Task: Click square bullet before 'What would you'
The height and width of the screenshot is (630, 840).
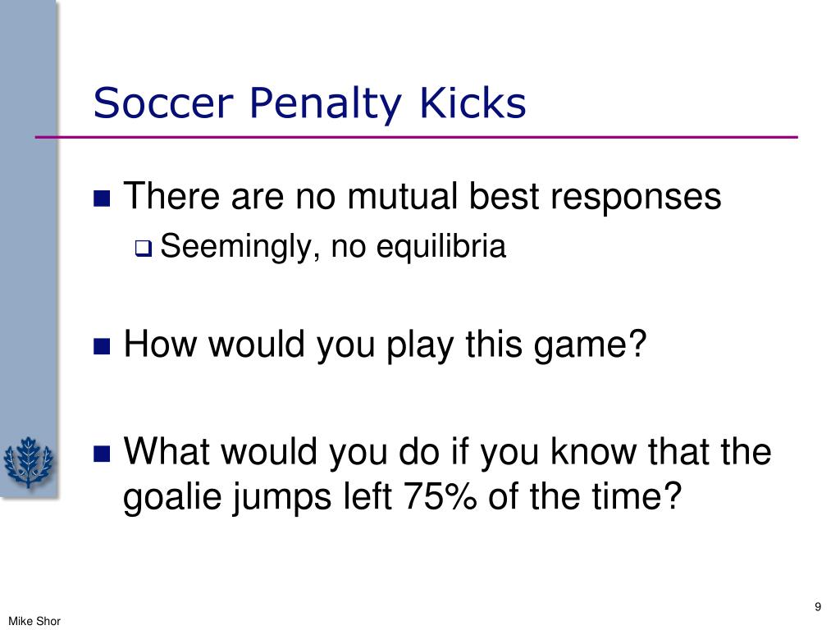Action: coord(102,454)
